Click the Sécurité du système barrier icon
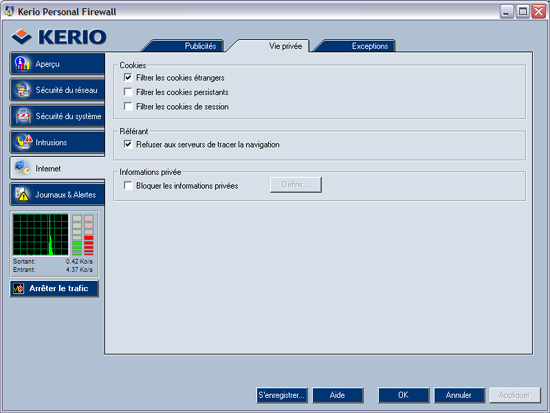This screenshot has height=413, width=550. point(23,116)
